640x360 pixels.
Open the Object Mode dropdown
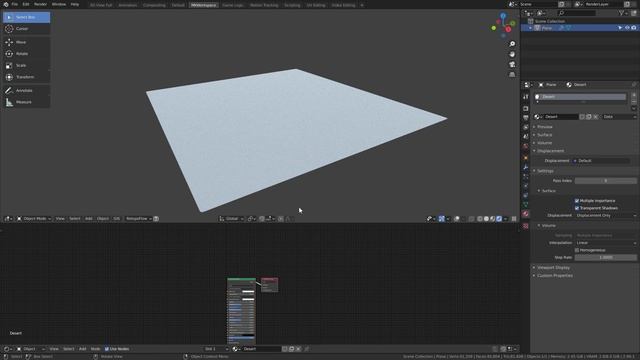click(34, 219)
